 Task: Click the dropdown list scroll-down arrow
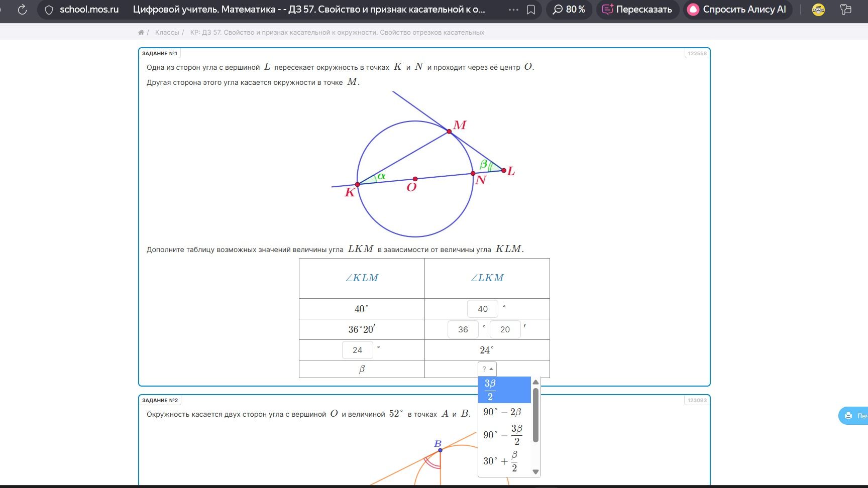pyautogui.click(x=535, y=471)
